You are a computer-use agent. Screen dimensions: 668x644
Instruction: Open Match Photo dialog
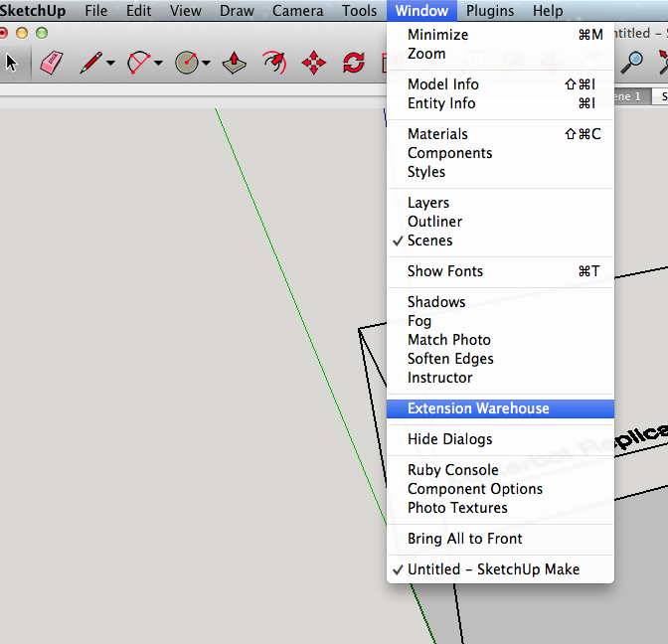pos(500,340)
